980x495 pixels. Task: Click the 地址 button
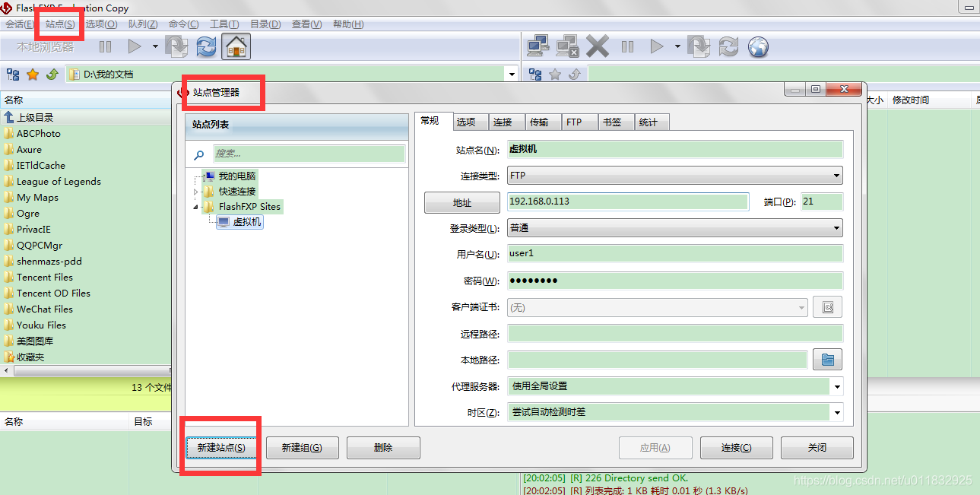461,203
